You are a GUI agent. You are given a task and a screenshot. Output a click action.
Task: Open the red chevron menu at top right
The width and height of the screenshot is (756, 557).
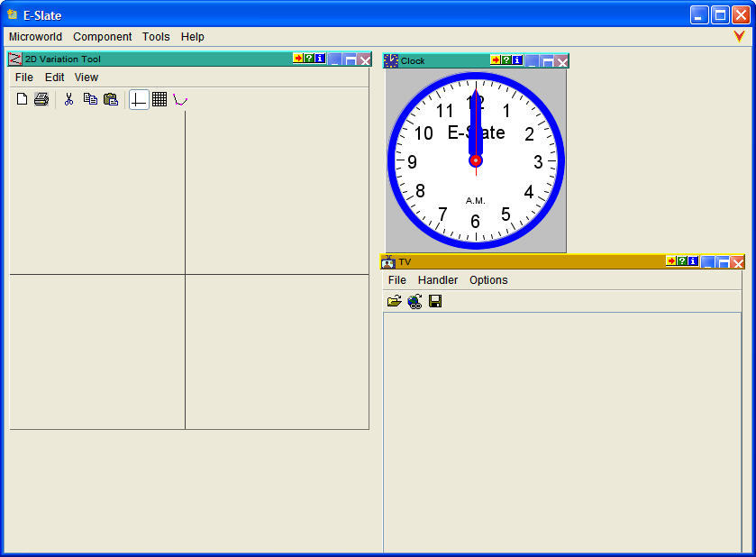point(739,36)
